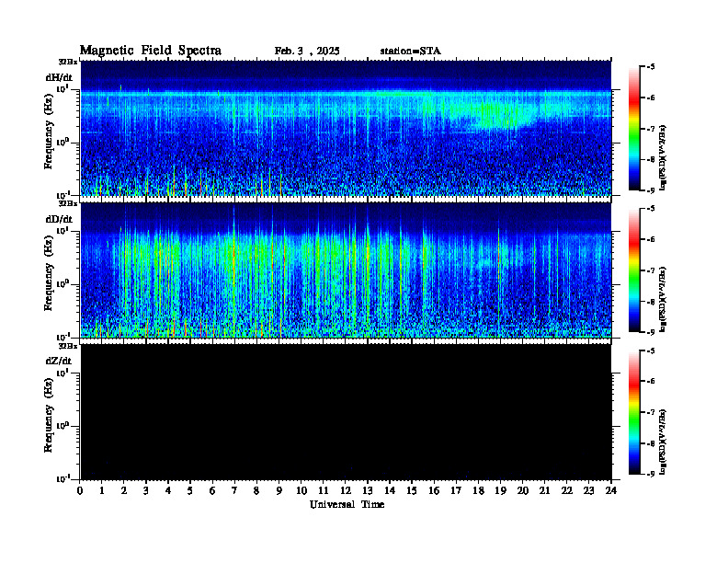
Task: Click the 10^-1 frequency tick of dZ/dt panel
Action: click(63, 479)
